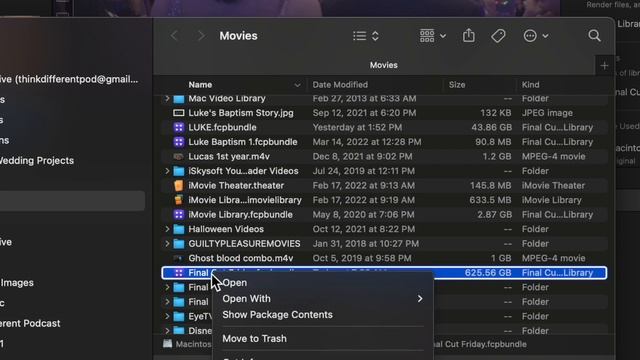Open the Group By grid dropdown

(x=433, y=36)
